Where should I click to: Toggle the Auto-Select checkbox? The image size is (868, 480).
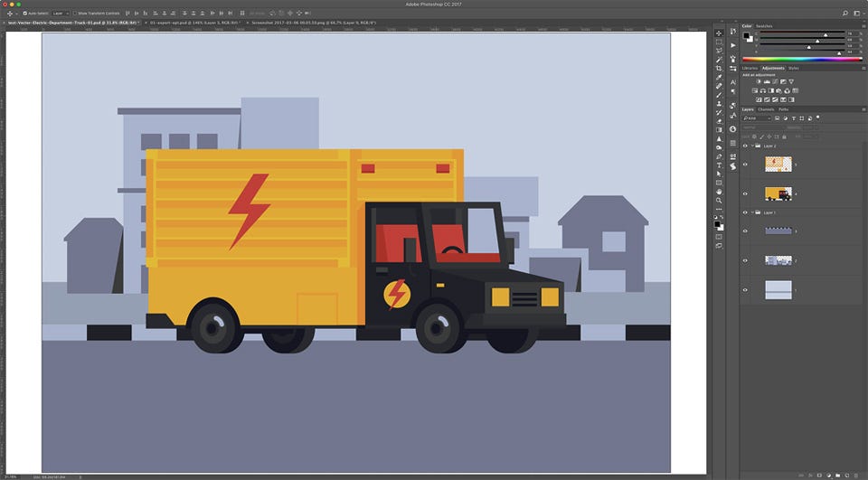(x=25, y=13)
